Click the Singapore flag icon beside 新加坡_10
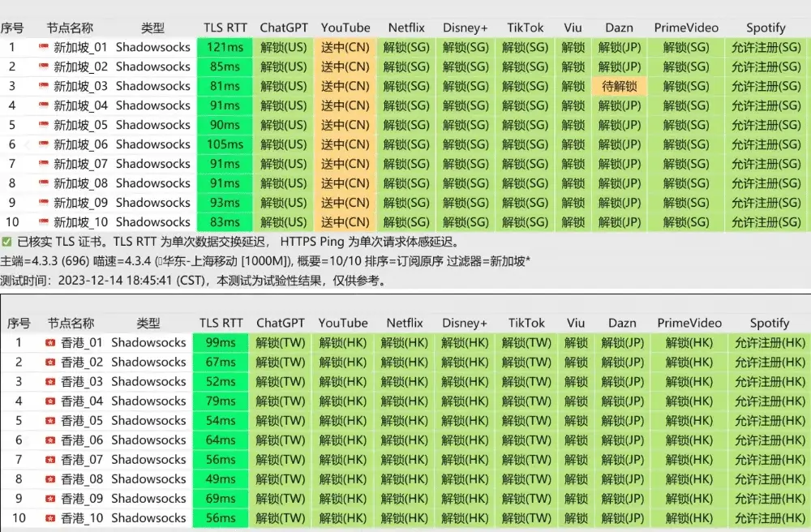This screenshot has width=811, height=532. pos(44,222)
